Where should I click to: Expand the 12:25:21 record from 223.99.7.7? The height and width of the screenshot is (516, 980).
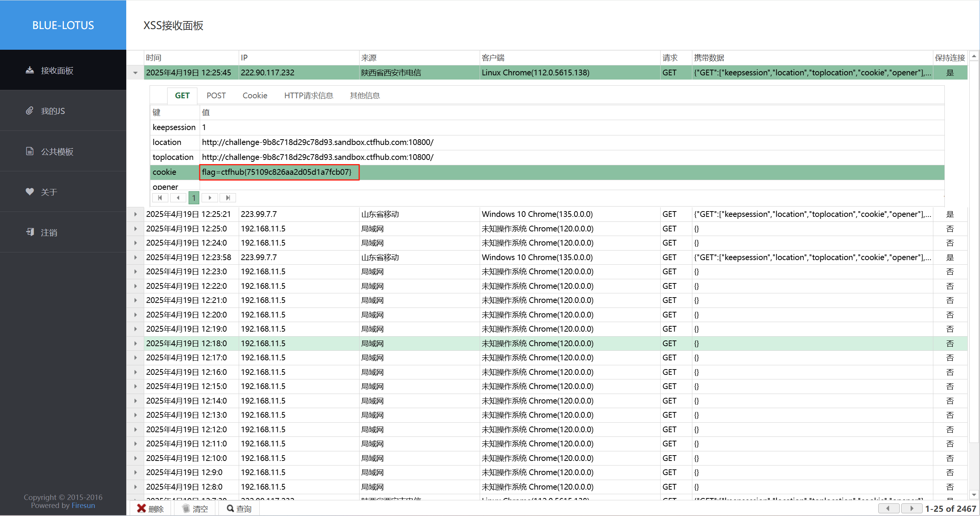point(135,214)
